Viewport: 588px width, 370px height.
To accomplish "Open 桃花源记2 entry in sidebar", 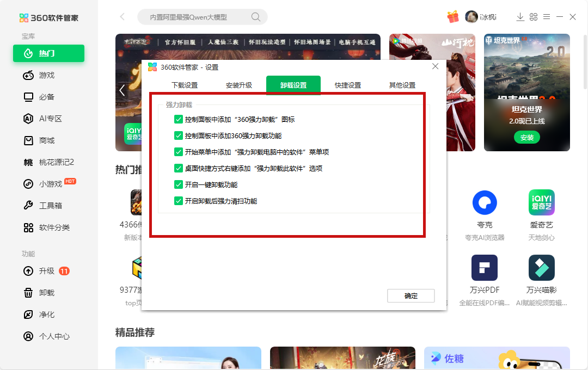I will [x=49, y=162].
